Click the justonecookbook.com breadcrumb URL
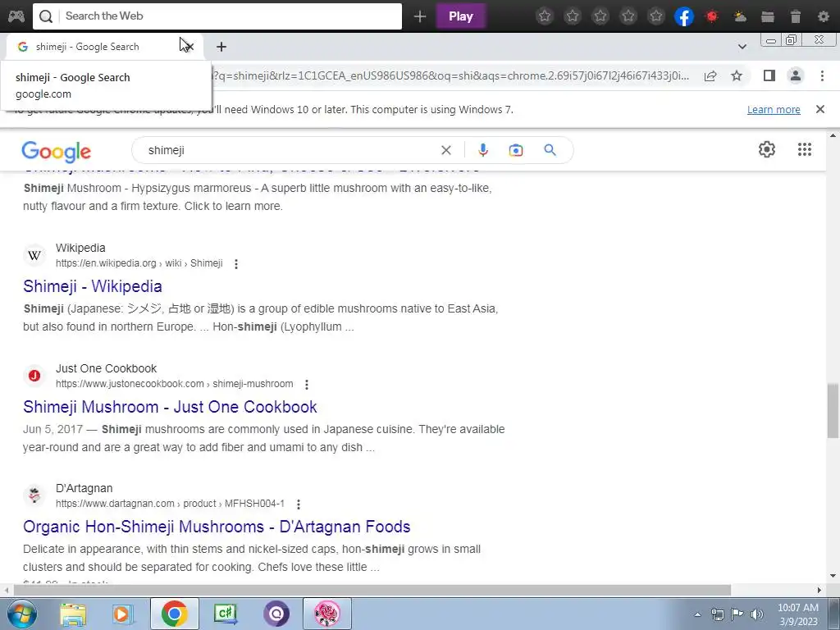 174,384
